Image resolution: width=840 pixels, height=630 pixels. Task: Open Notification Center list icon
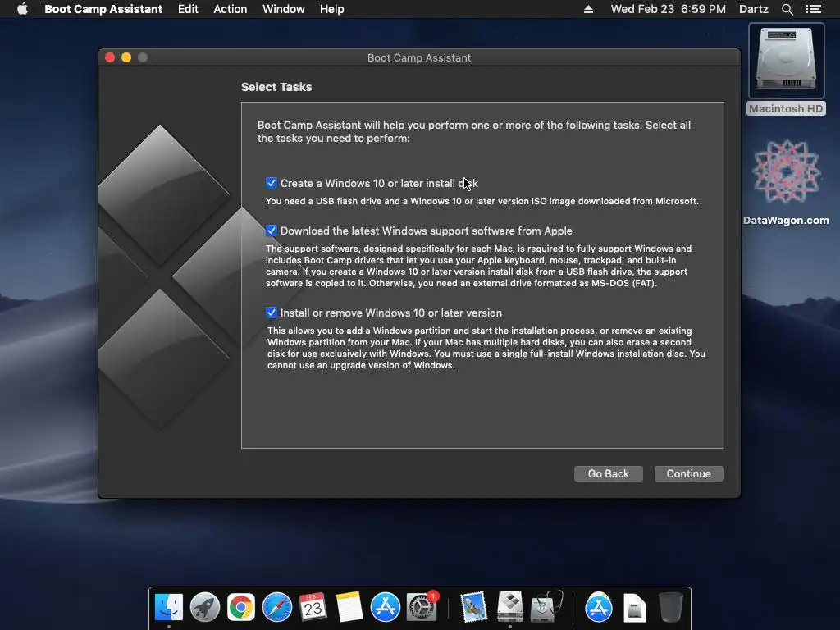point(813,9)
